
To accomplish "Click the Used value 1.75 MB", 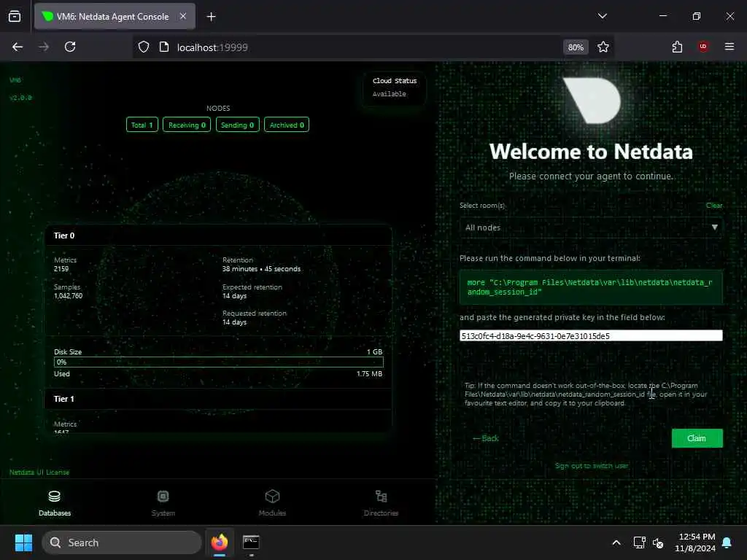I will [369, 374].
